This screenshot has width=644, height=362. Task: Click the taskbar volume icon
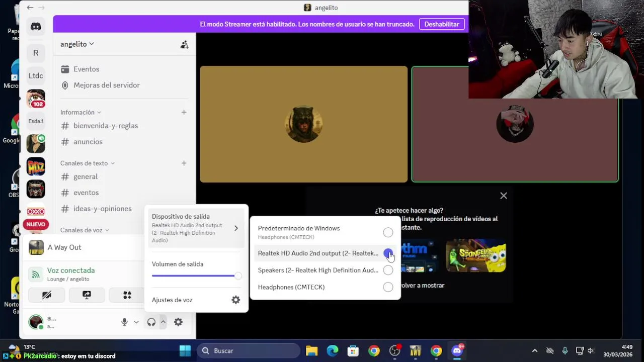(x=590, y=351)
